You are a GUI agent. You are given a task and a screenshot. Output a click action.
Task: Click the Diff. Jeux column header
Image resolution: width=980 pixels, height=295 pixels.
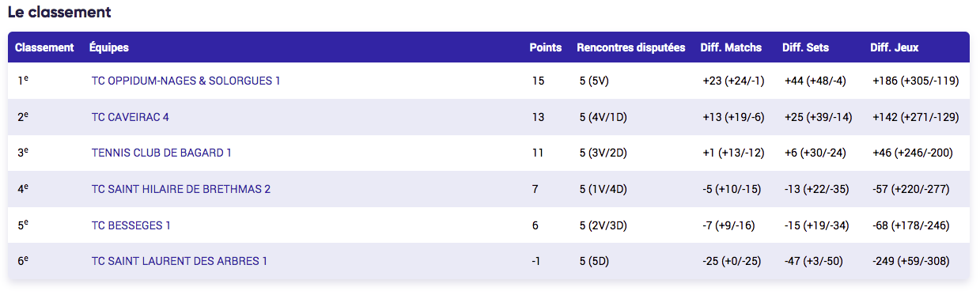(x=894, y=47)
